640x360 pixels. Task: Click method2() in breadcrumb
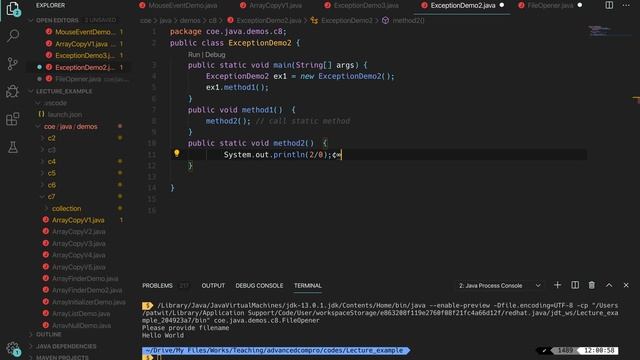point(408,20)
